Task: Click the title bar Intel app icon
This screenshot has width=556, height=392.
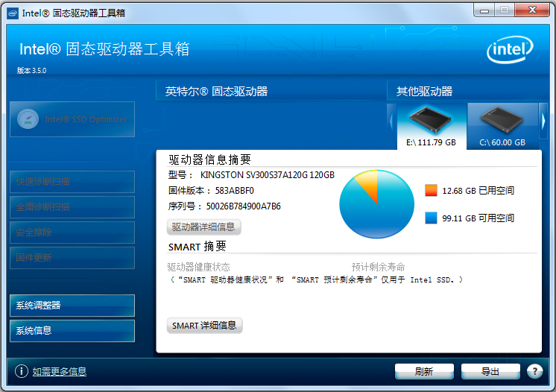Action: [13, 13]
